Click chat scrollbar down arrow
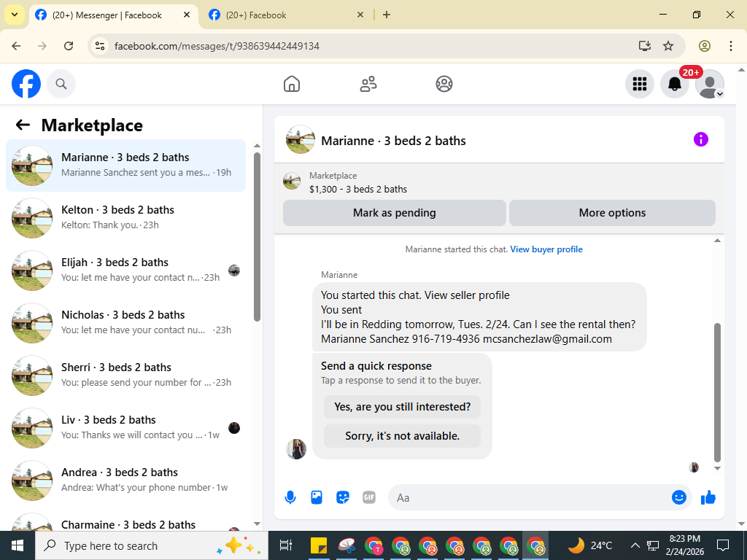Screen dimensions: 747x560 coord(718,469)
